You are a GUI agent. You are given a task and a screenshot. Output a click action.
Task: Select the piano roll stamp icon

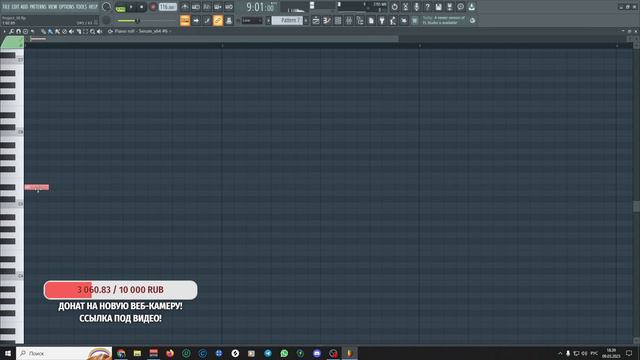[x=25, y=31]
